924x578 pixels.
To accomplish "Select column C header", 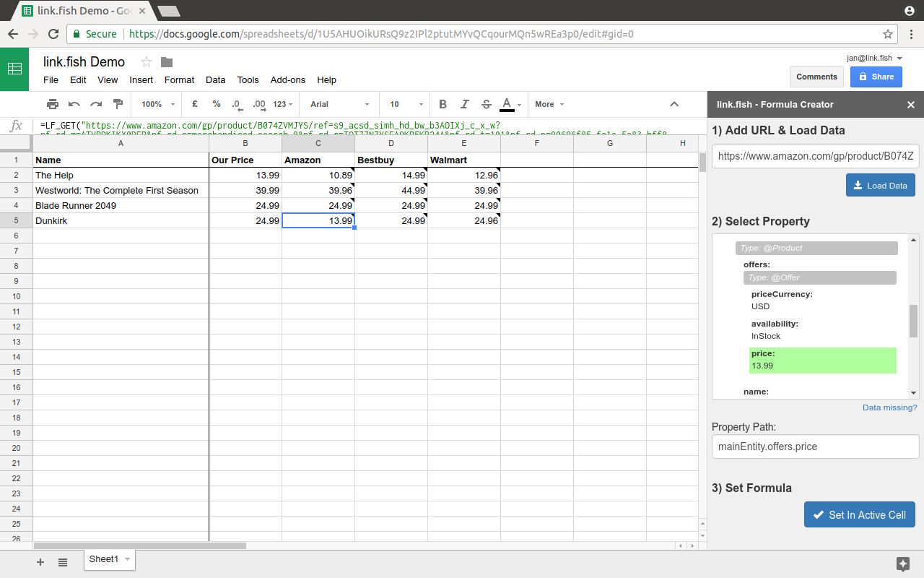I will coord(318,144).
